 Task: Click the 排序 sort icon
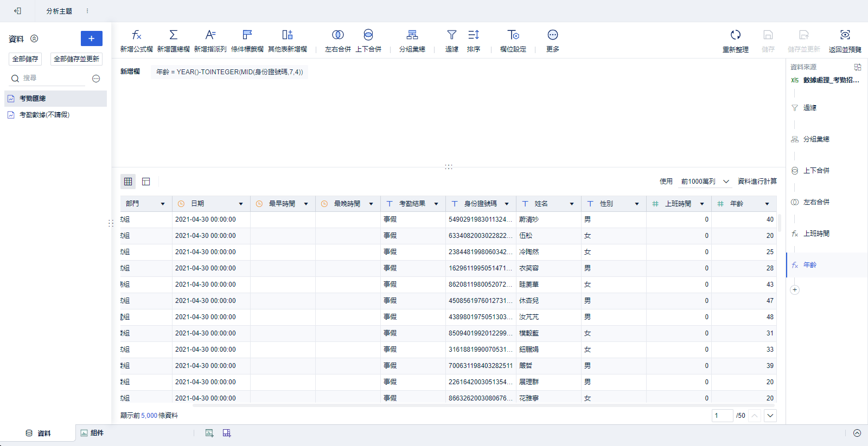coord(473,35)
